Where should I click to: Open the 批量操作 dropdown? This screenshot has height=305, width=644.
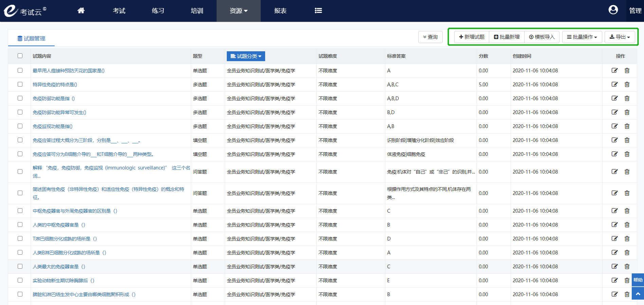click(x=582, y=37)
